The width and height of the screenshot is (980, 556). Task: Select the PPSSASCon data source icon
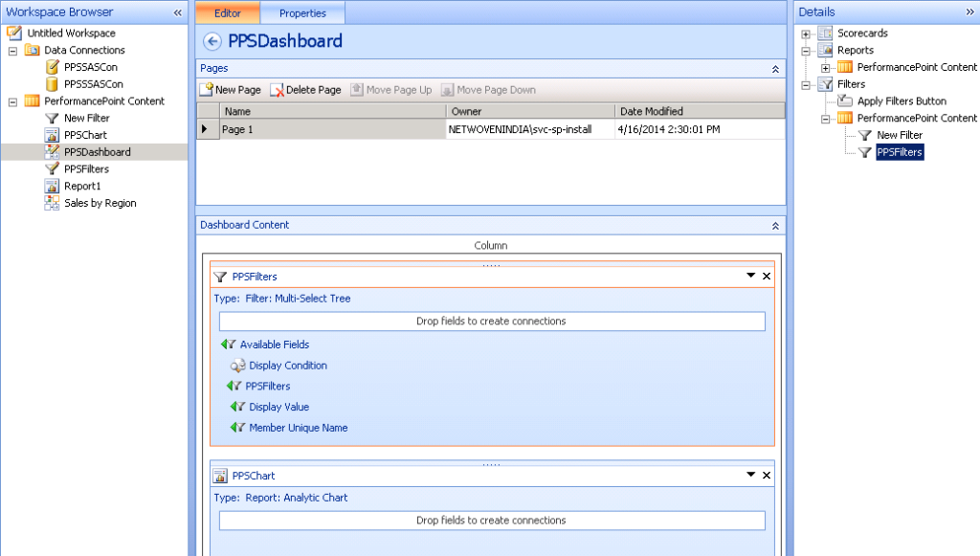53,66
